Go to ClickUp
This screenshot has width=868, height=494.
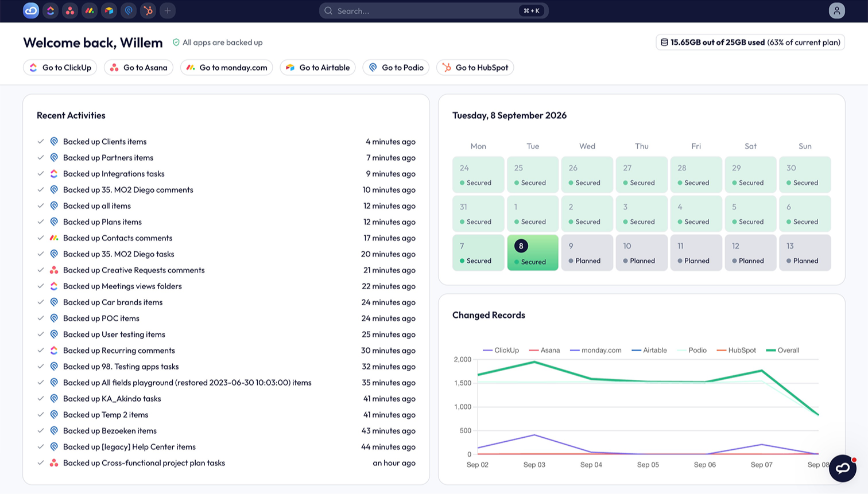pos(60,68)
